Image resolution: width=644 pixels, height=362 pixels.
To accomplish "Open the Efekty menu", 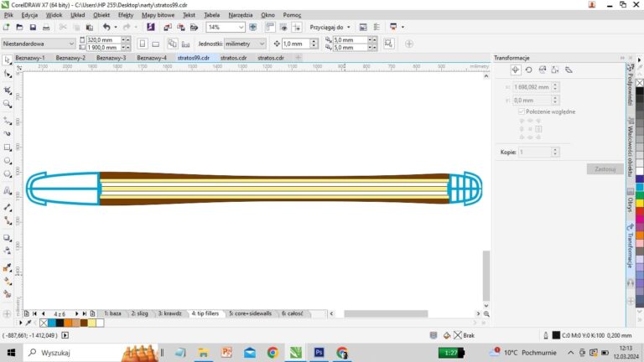I will point(126,15).
